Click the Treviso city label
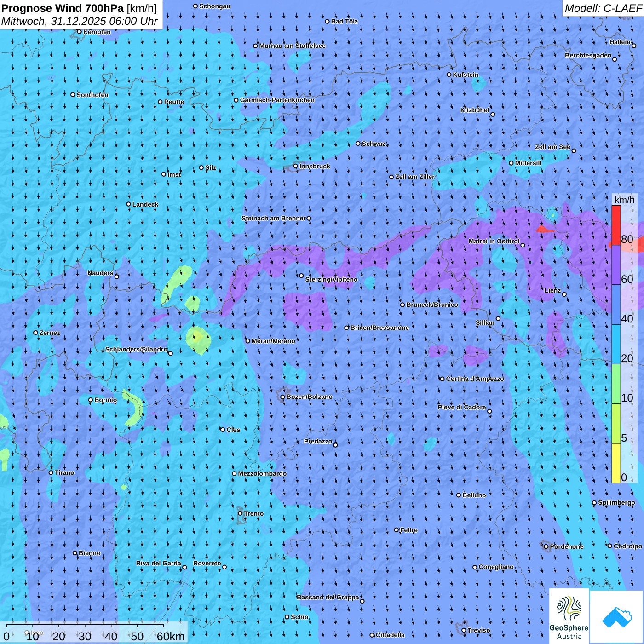The image size is (644, 644). click(479, 630)
